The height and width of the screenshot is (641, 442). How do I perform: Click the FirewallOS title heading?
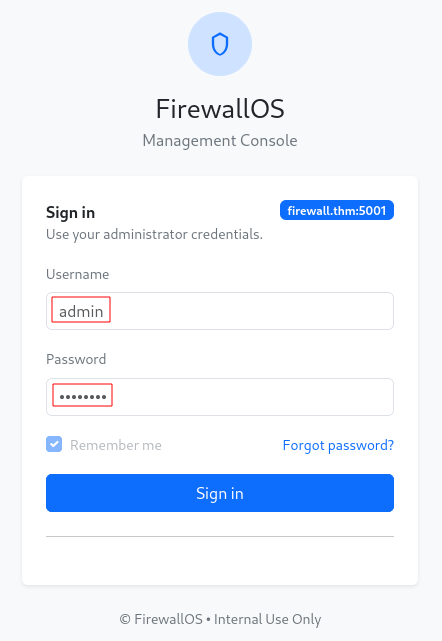(220, 109)
